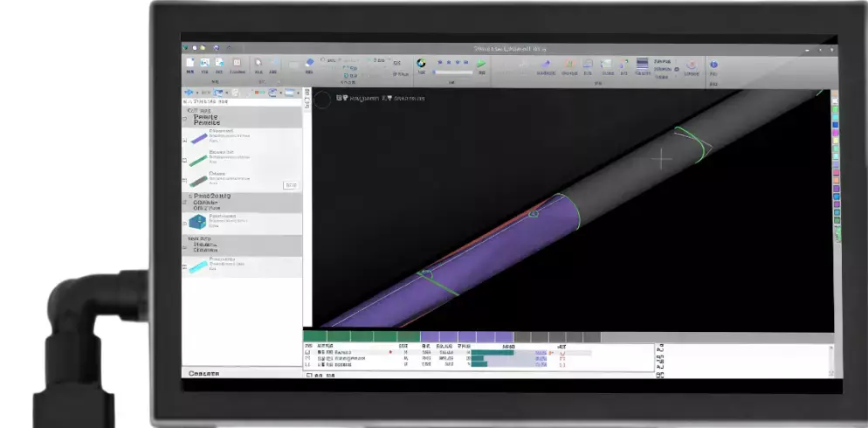The width and height of the screenshot is (868, 428).
Task: Toggle the checkbox beside the blue cube item
Action: point(185,224)
